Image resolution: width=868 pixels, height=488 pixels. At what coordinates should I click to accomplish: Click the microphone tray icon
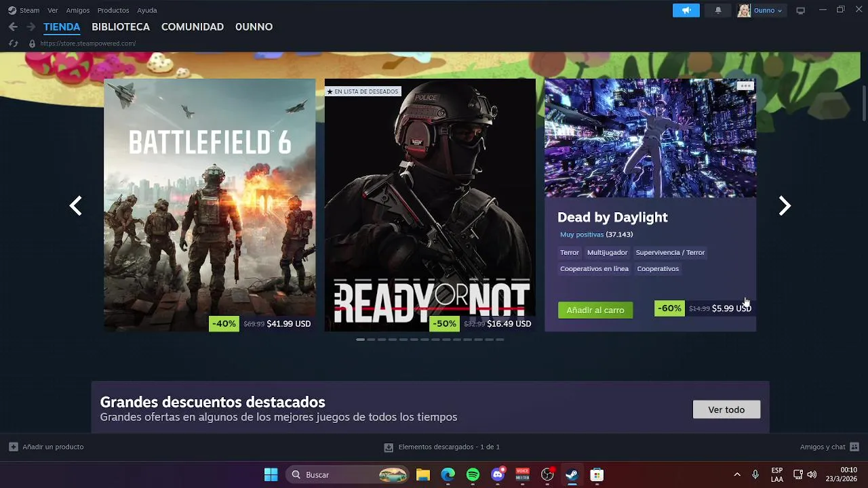coord(755,474)
